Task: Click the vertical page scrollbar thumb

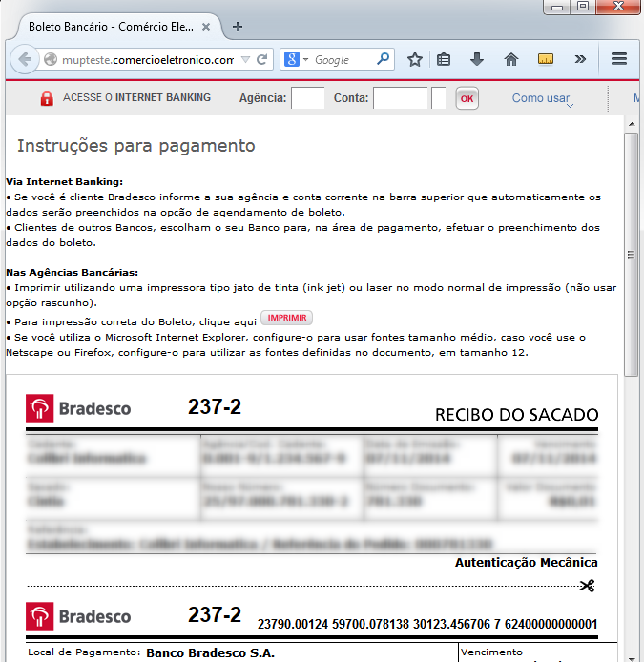Action: 632,258
